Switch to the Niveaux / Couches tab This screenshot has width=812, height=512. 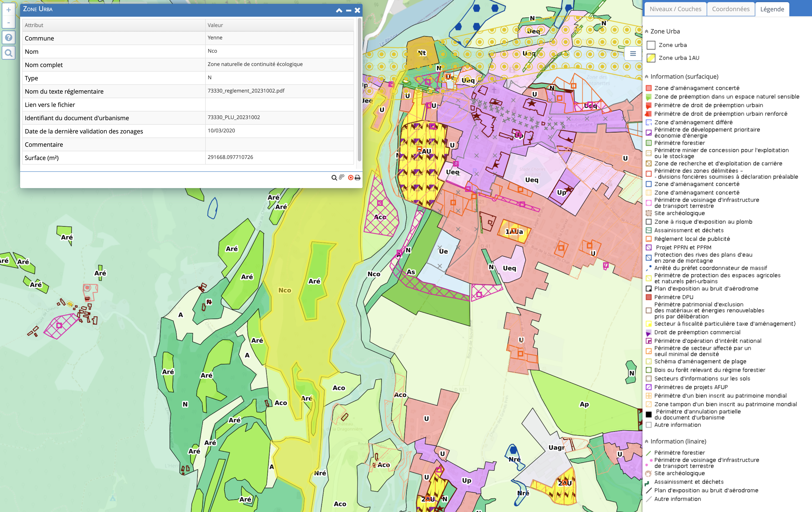[675, 9]
